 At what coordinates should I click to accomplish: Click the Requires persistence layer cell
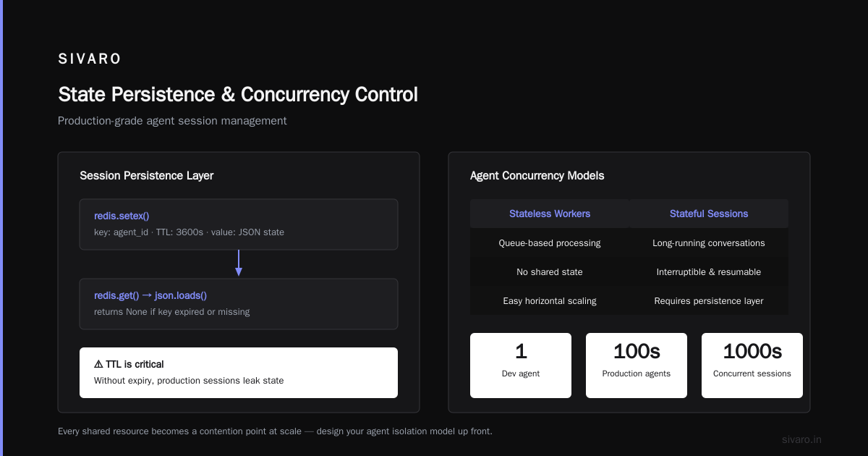click(x=709, y=300)
